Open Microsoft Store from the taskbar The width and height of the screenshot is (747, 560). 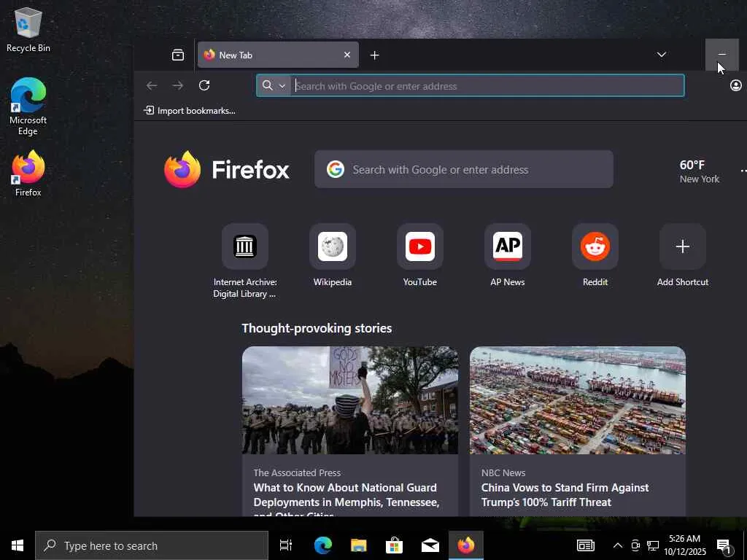[x=394, y=545]
